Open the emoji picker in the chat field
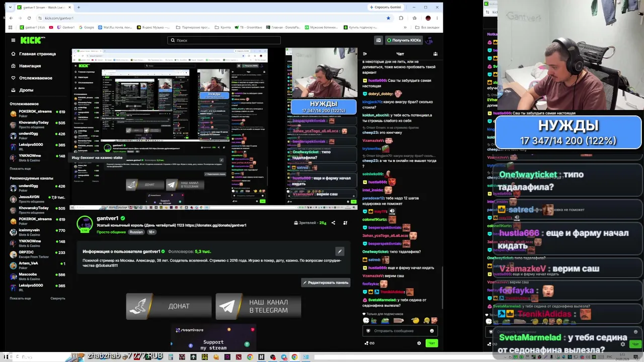644x362 pixels. pyautogui.click(x=432, y=331)
